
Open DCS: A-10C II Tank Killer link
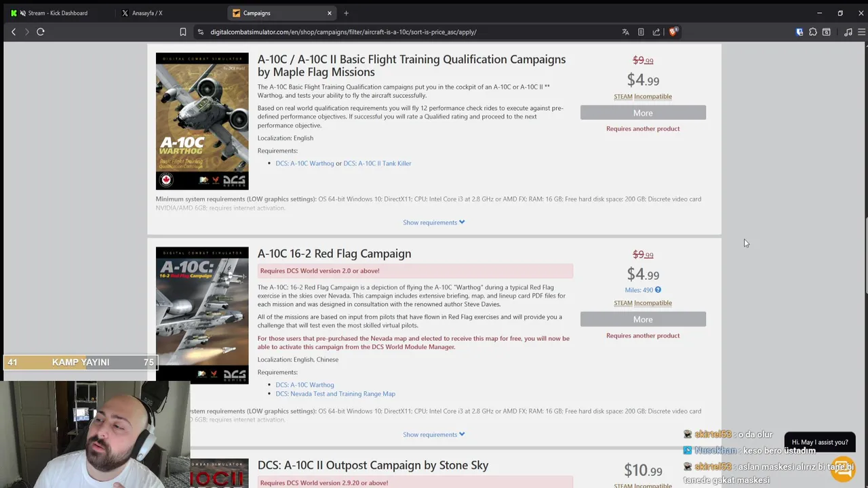tap(377, 163)
